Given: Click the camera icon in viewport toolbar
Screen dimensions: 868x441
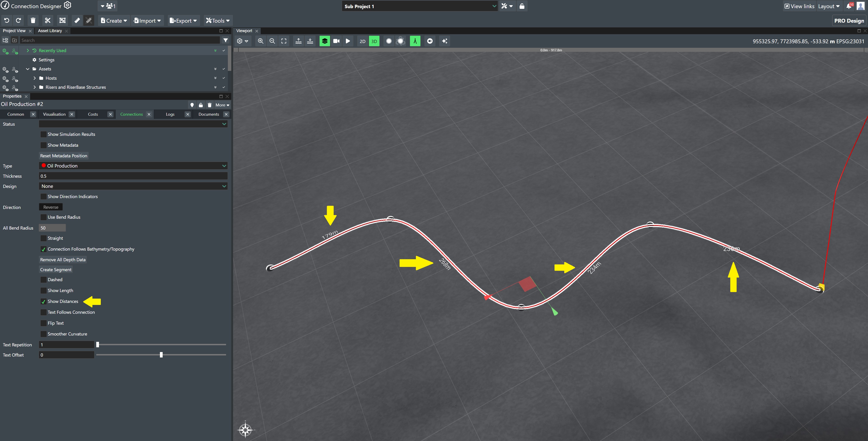Looking at the screenshot, I should pos(336,41).
